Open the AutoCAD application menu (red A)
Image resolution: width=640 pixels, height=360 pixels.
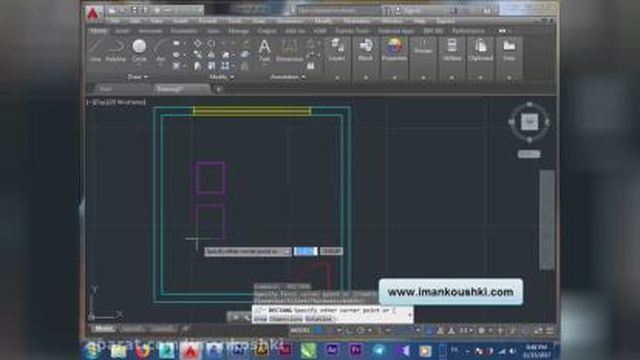click(93, 13)
